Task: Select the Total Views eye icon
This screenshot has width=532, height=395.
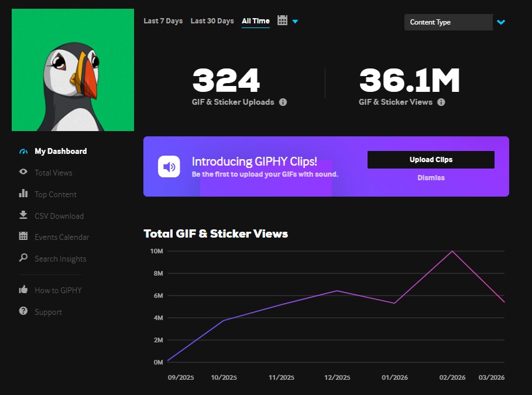Action: (23, 173)
